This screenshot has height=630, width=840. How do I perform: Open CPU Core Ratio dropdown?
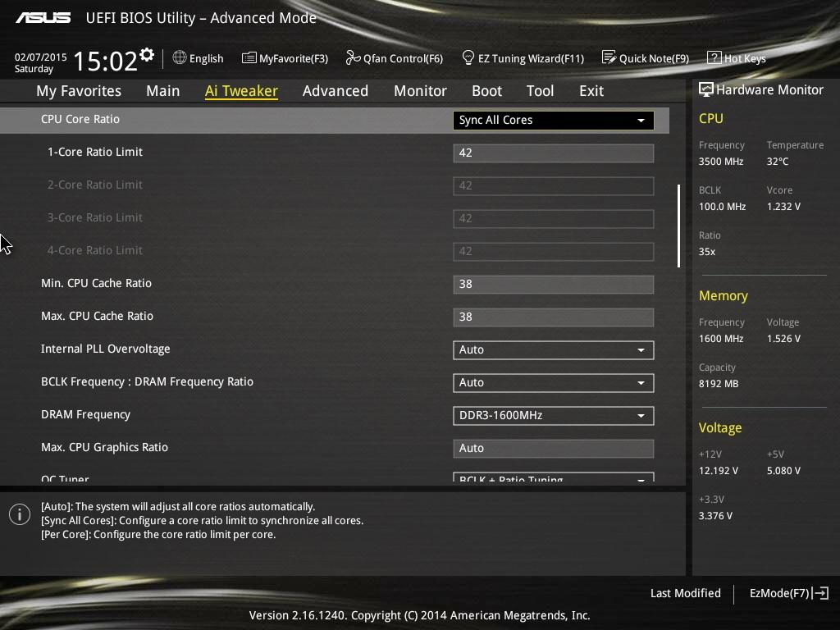pos(554,120)
